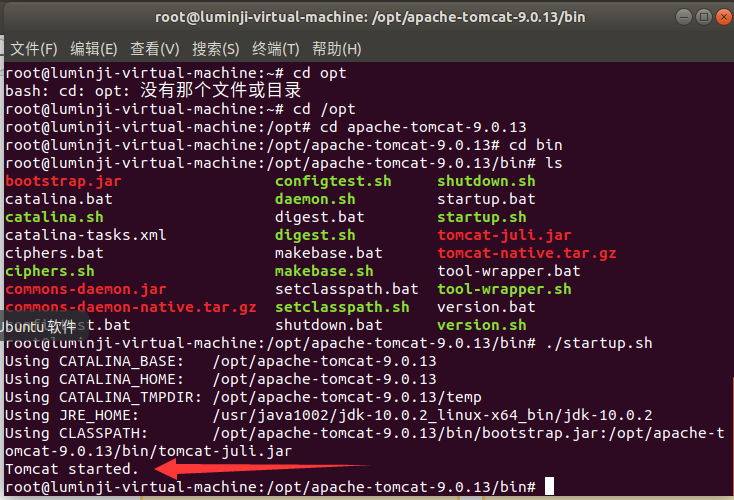Click the 'Tomcat started.' output line
Image resolution: width=734 pixels, height=500 pixels.
point(72,469)
